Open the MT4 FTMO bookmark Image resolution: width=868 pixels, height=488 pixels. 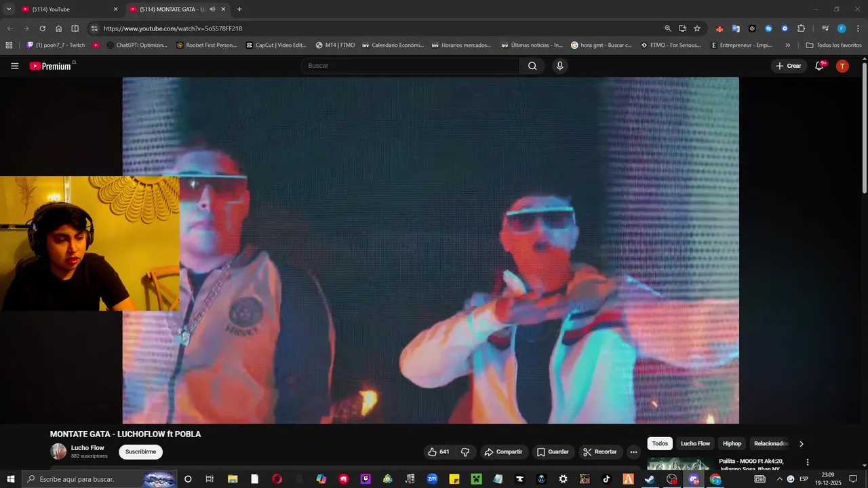point(335,45)
